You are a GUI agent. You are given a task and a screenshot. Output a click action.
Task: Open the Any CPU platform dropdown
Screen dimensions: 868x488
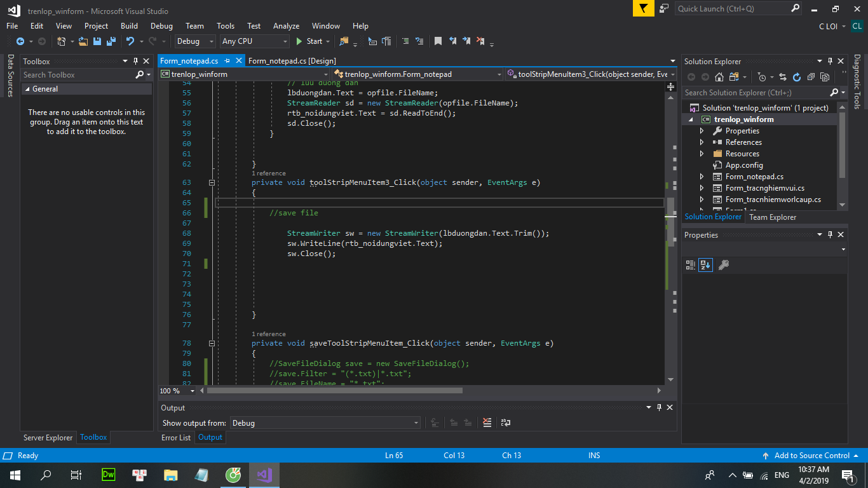click(x=285, y=41)
